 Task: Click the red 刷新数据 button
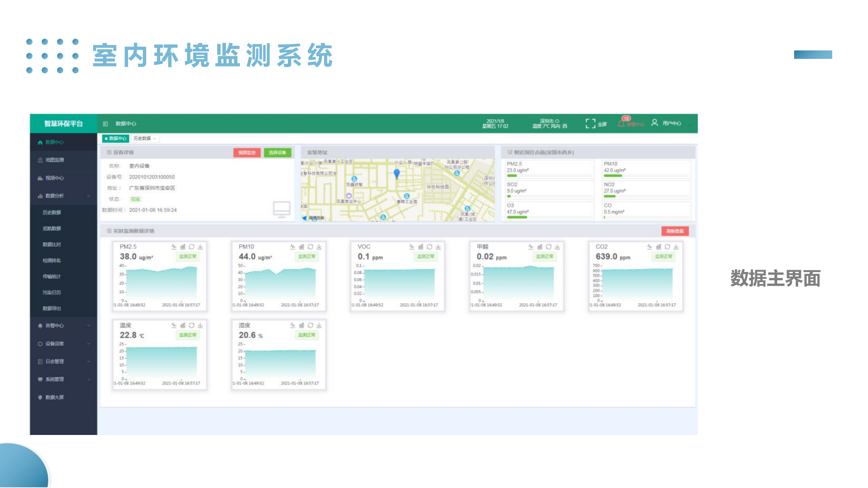[675, 231]
